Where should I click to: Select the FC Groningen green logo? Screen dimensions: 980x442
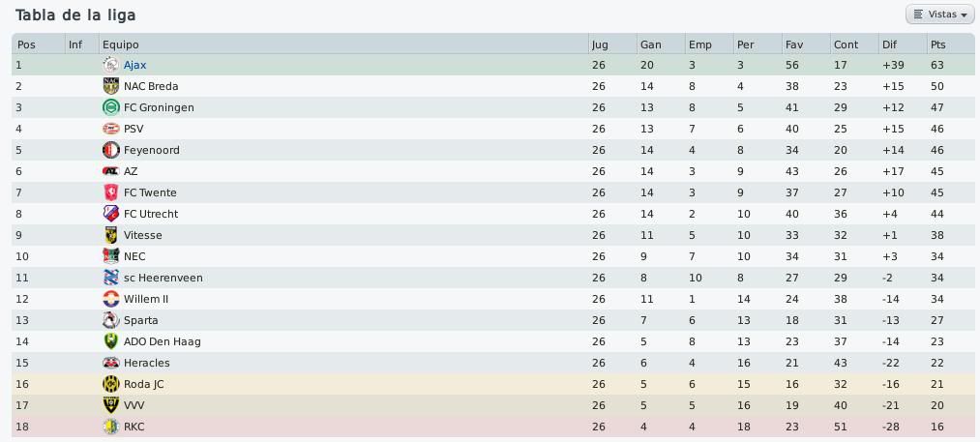coord(110,107)
